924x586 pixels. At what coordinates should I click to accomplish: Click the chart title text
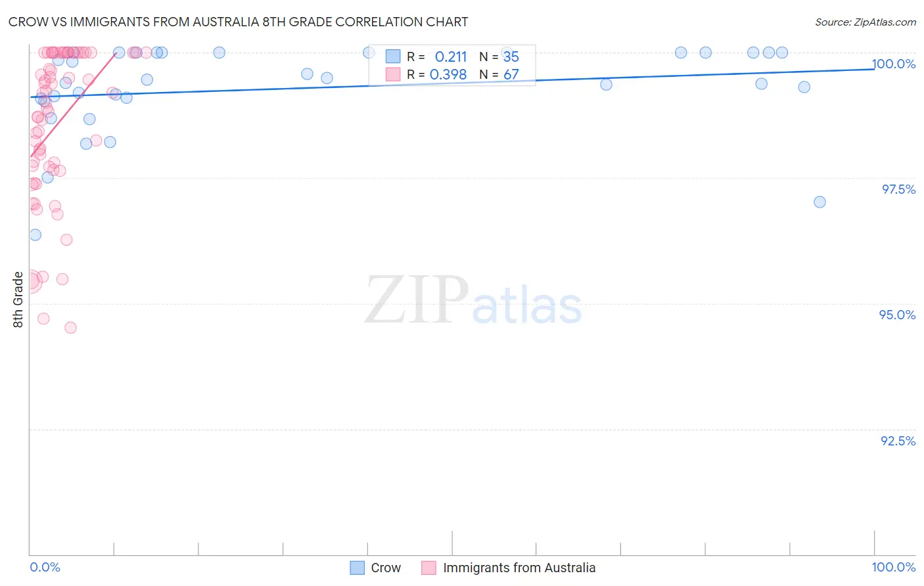238,22
